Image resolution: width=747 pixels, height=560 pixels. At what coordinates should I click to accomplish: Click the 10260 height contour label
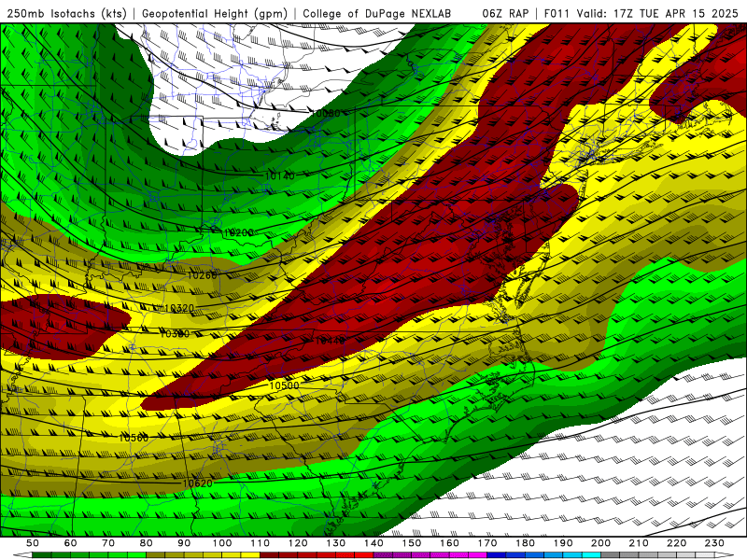click(x=202, y=275)
